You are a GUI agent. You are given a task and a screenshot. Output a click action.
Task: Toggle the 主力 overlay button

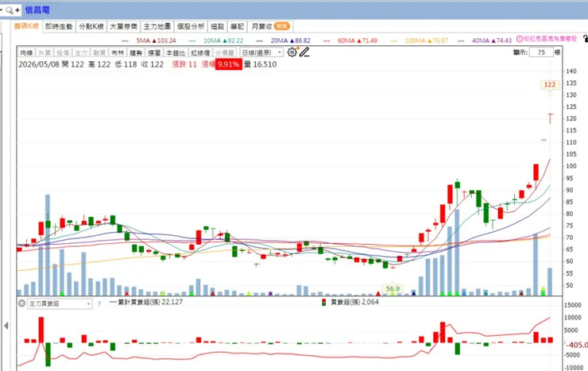(81, 52)
